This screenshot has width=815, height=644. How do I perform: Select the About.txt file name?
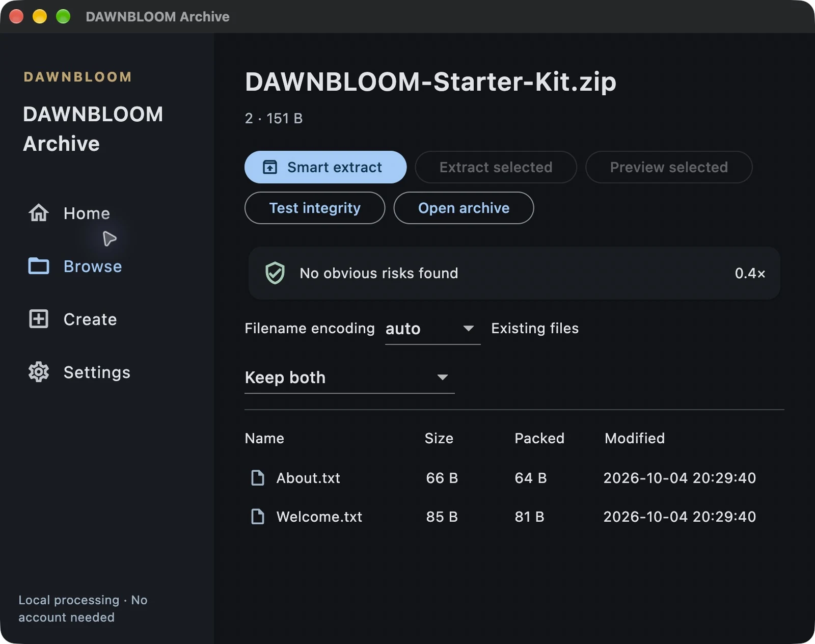308,478
